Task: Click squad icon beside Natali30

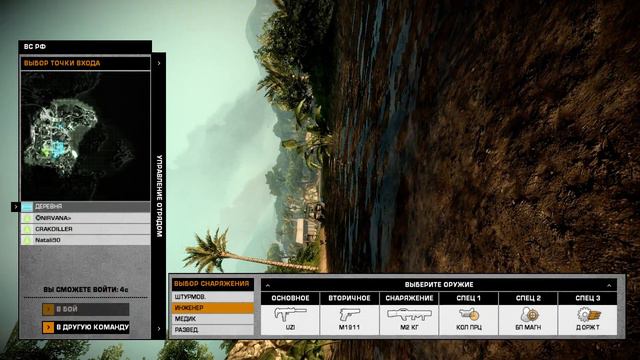Action: [x=27, y=240]
